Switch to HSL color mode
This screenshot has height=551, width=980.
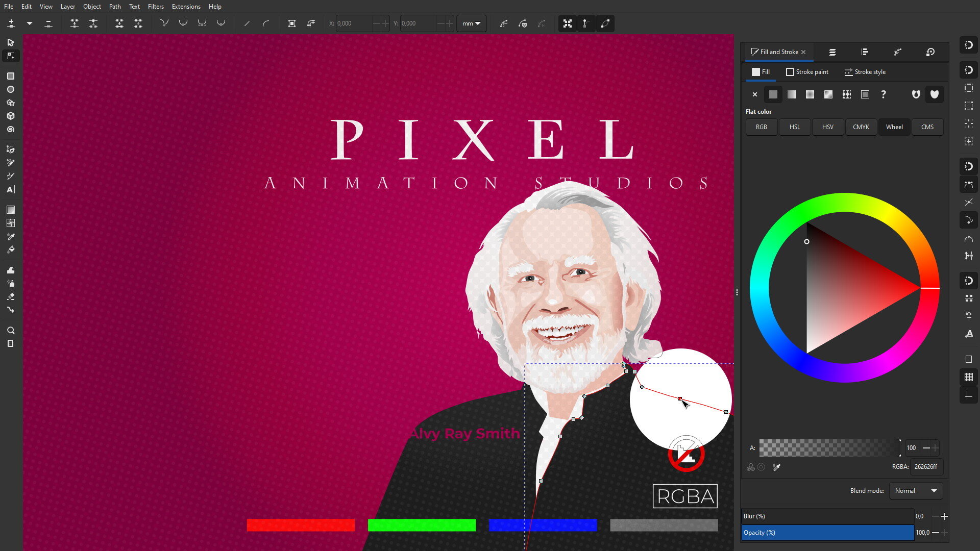coord(795,127)
